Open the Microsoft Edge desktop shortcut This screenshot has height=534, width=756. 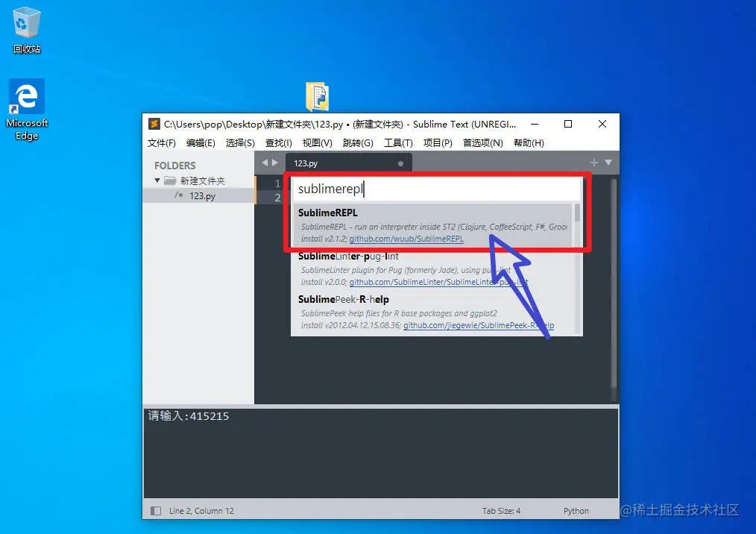coord(27,110)
